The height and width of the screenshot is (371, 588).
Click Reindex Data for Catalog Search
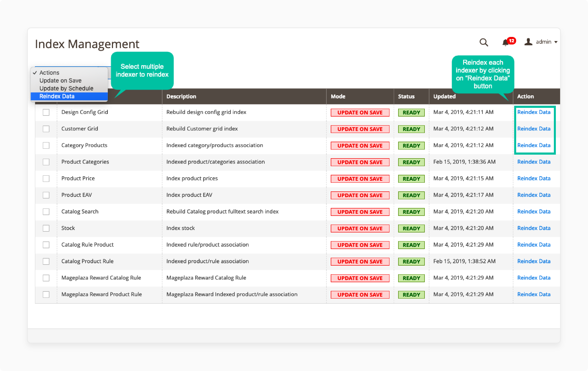534,211
